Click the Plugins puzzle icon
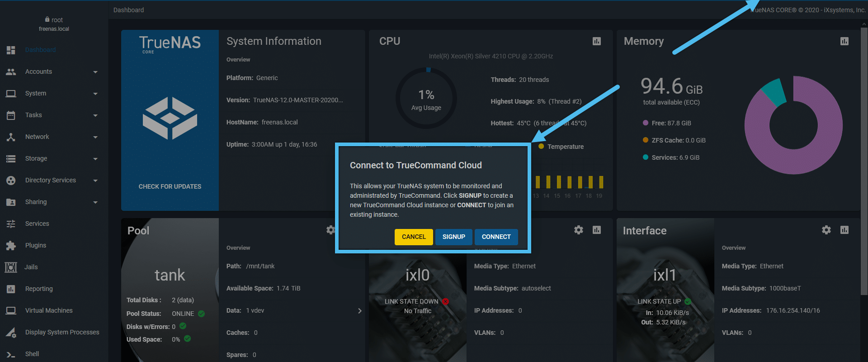The image size is (868, 362). click(x=11, y=245)
